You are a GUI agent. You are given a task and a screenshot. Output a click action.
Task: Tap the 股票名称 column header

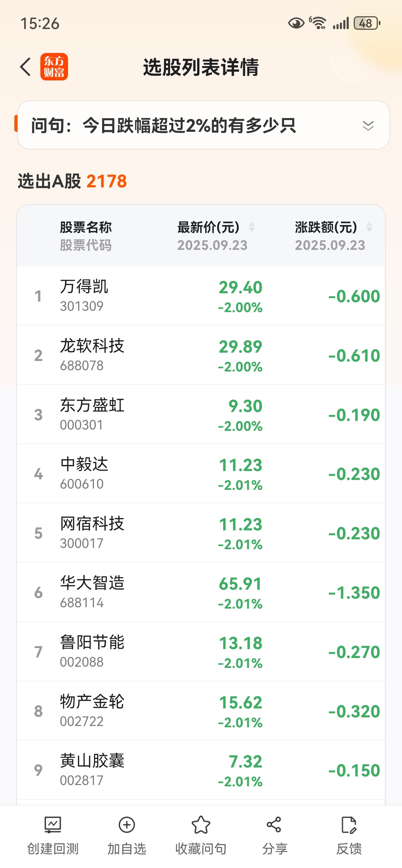(x=86, y=228)
